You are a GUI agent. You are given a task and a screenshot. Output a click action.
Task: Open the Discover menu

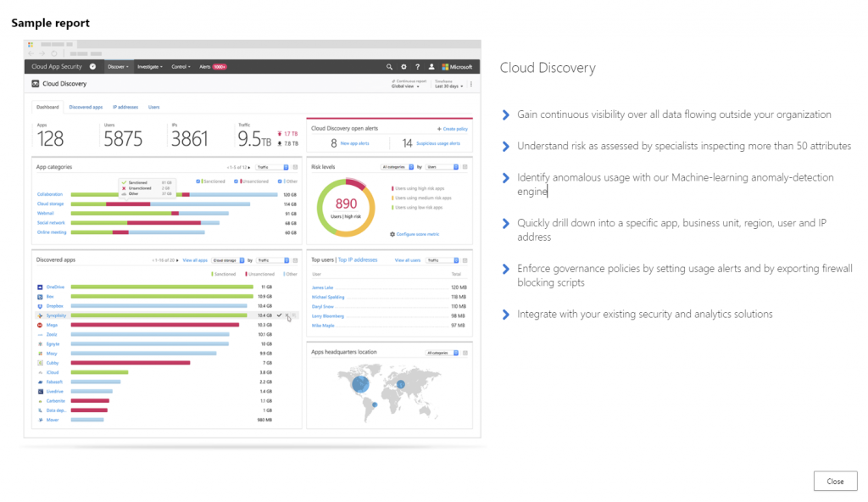[118, 66]
